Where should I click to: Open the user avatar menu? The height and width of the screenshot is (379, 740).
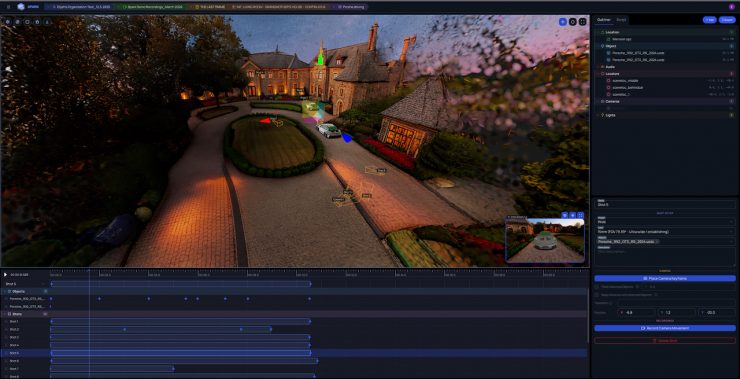pyautogui.click(x=732, y=7)
